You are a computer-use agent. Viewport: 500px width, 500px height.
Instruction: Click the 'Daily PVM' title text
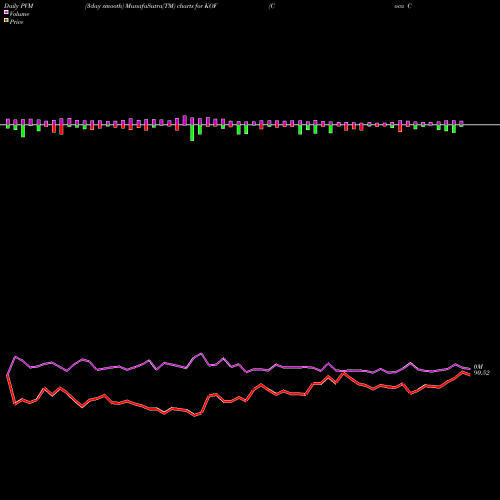click(x=19, y=6)
